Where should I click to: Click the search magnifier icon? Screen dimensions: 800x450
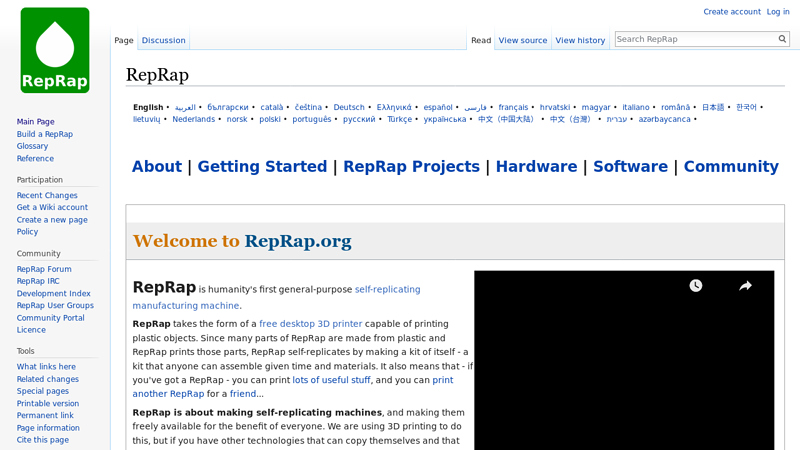tap(782, 39)
